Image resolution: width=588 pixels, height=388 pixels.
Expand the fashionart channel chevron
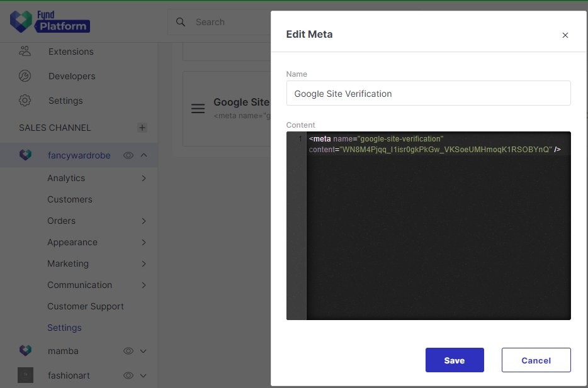click(x=144, y=375)
